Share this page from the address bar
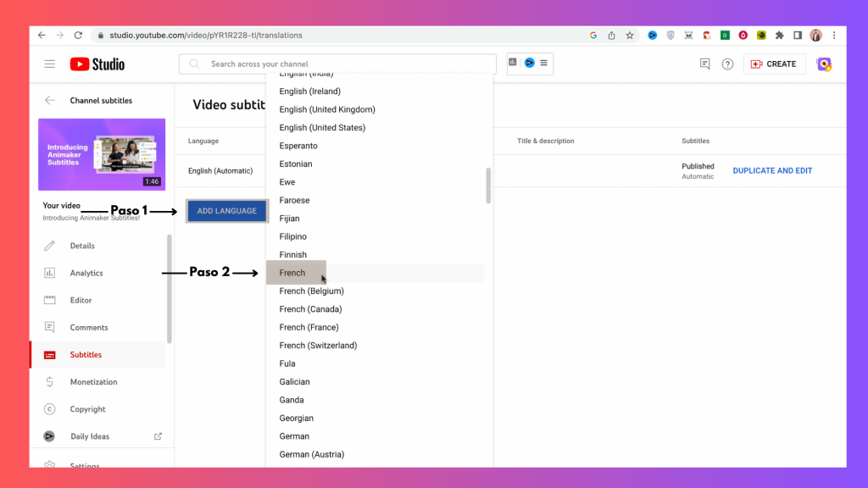 point(611,35)
